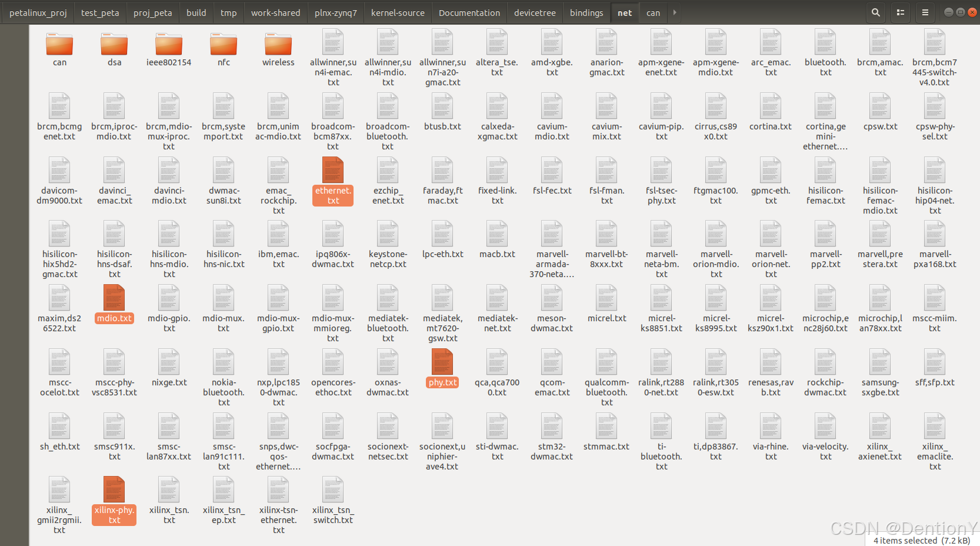Open the wireless folder icon
980x546 pixels.
278,44
